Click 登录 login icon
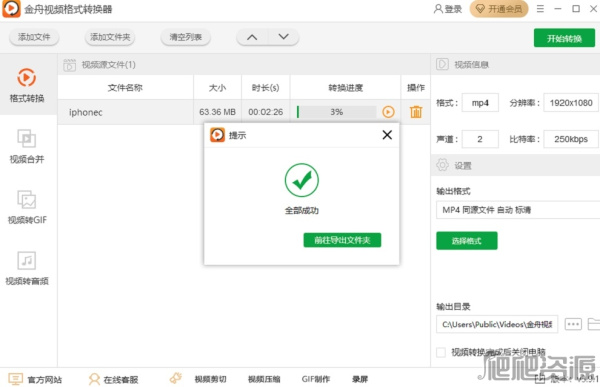This screenshot has width=600, height=387. click(x=448, y=9)
